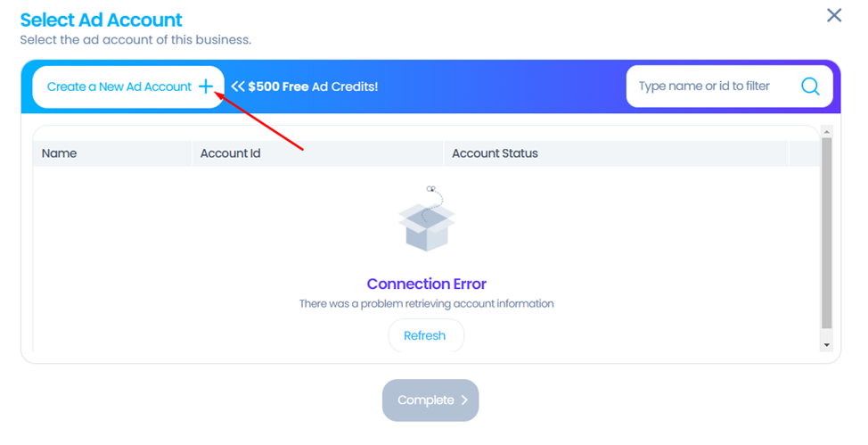Refresh the account information list
This screenshot has height=445, width=868.
tap(425, 335)
